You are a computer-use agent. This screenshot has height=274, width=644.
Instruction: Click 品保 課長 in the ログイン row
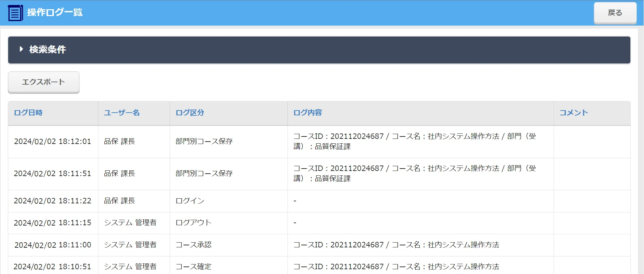[119, 201]
